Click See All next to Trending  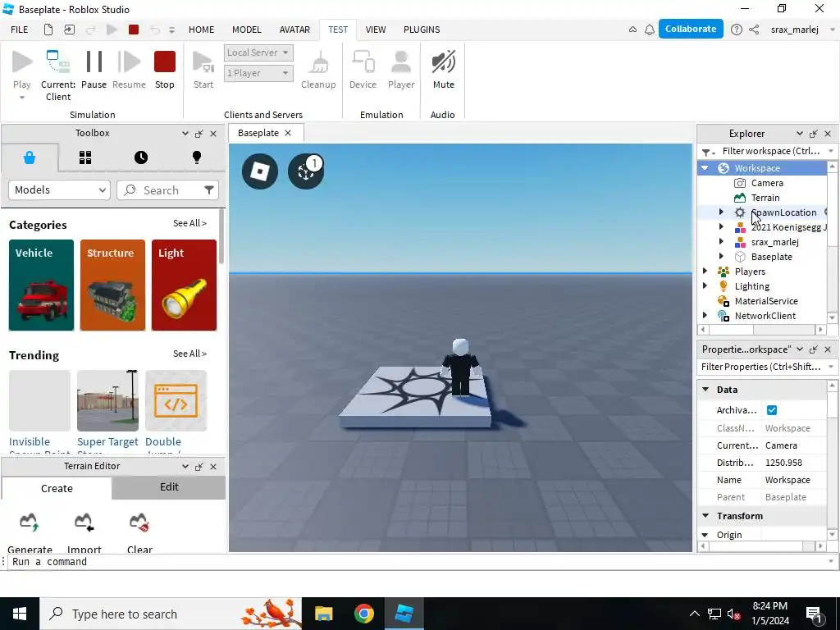click(x=189, y=354)
